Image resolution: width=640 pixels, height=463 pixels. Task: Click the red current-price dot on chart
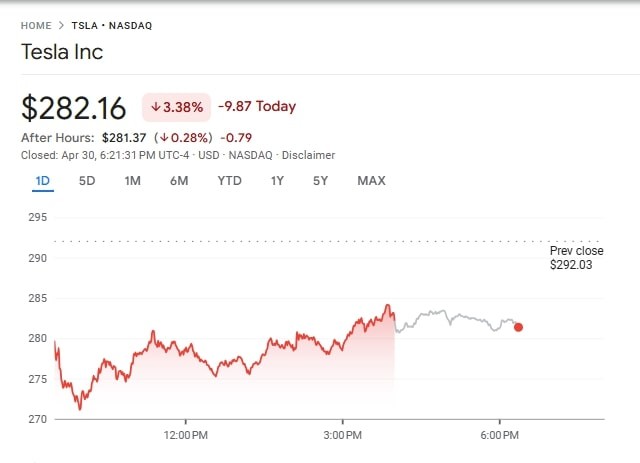(x=518, y=327)
